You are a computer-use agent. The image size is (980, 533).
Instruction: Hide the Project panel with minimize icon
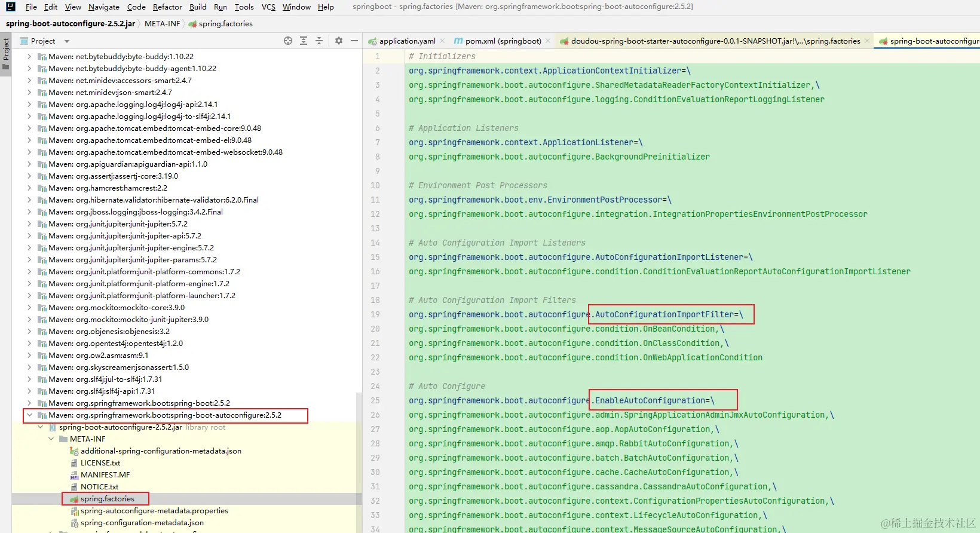(x=354, y=41)
